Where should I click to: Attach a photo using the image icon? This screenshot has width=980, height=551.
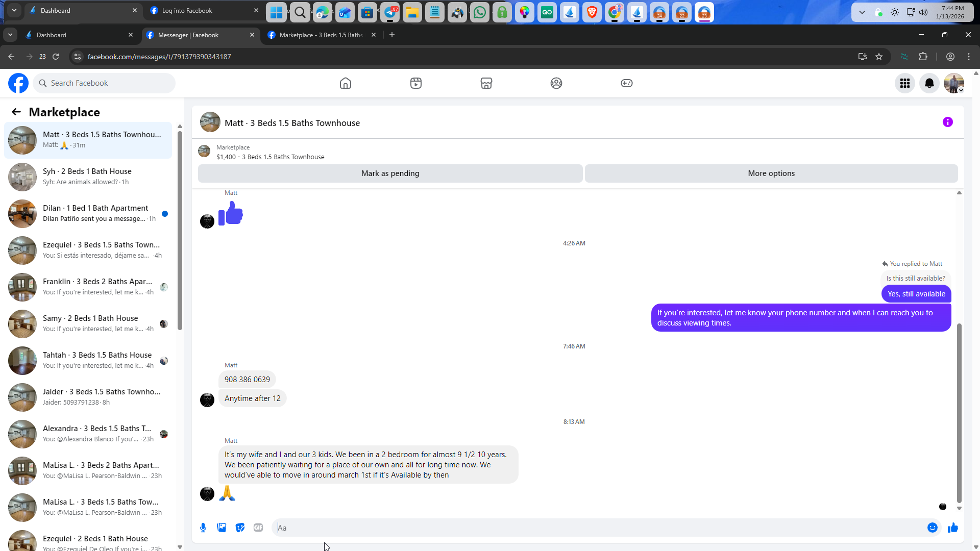pos(222,528)
